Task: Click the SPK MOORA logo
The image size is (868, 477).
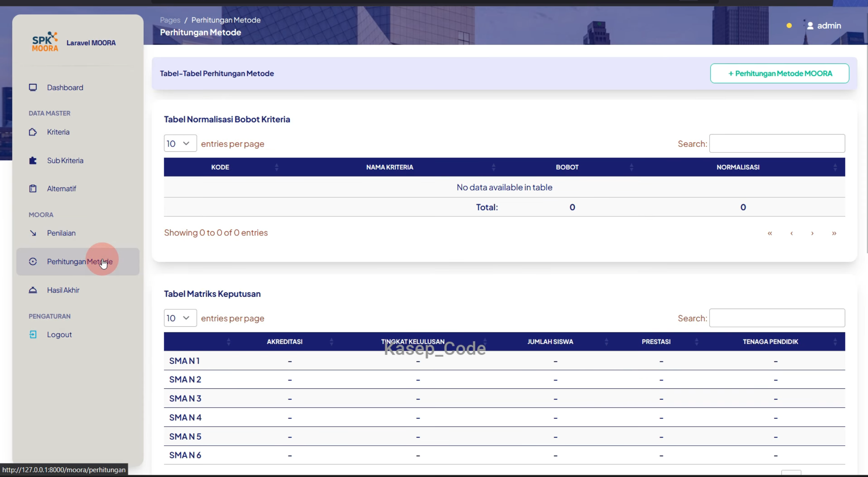Action: [x=45, y=42]
